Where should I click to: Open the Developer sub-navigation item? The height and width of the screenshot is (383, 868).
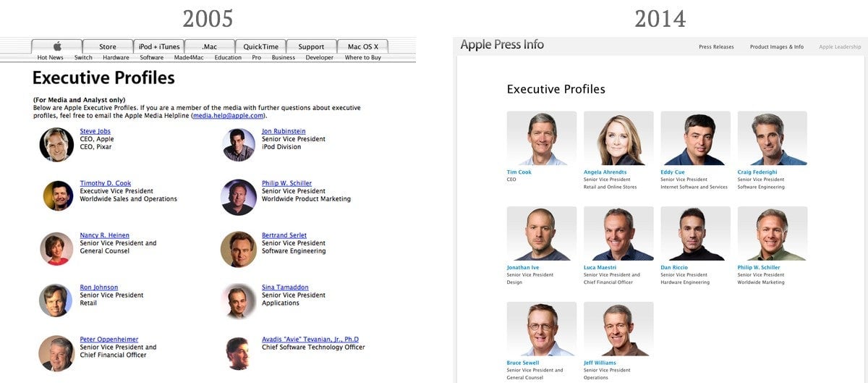pyautogui.click(x=320, y=58)
